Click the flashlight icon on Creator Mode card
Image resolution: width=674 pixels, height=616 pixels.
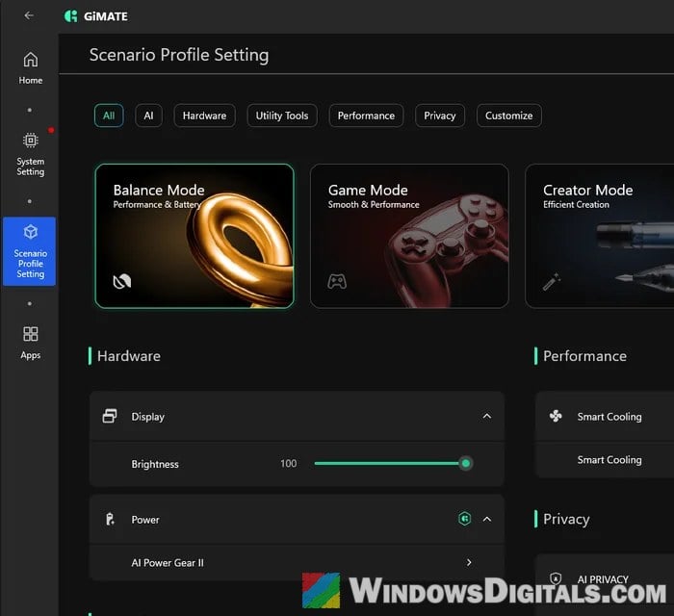552,281
